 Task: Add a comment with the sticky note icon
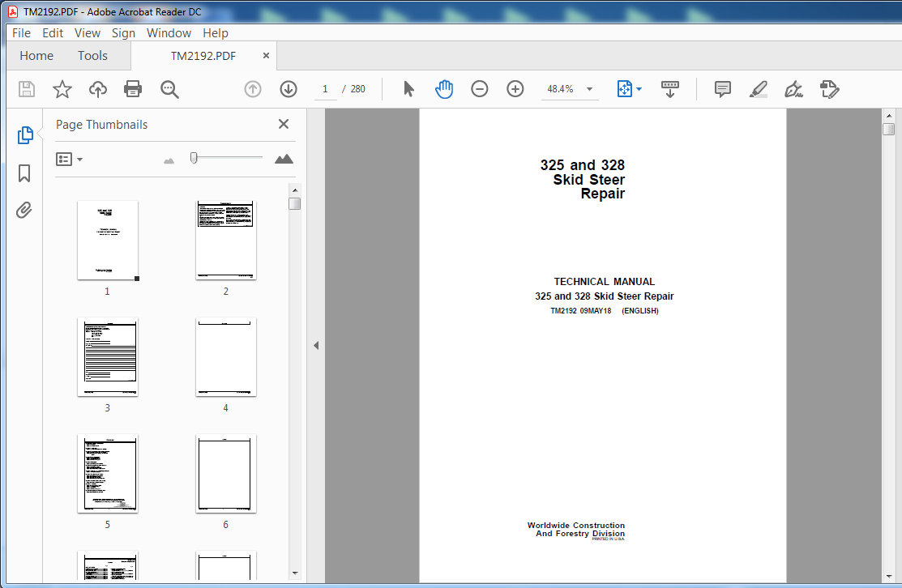(723, 89)
